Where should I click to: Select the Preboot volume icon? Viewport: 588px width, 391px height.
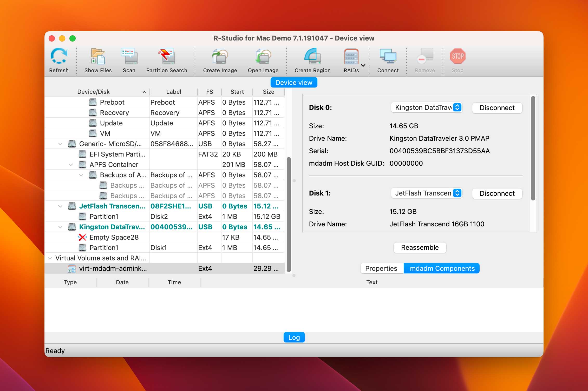tap(93, 102)
